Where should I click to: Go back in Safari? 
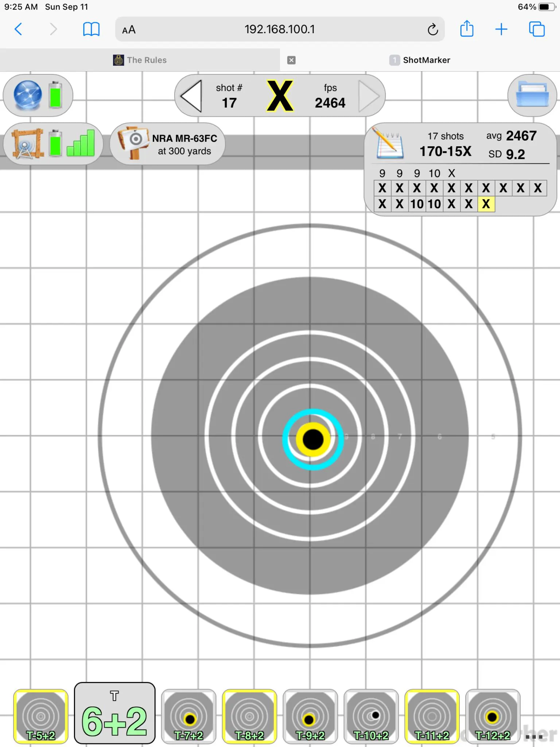click(18, 29)
